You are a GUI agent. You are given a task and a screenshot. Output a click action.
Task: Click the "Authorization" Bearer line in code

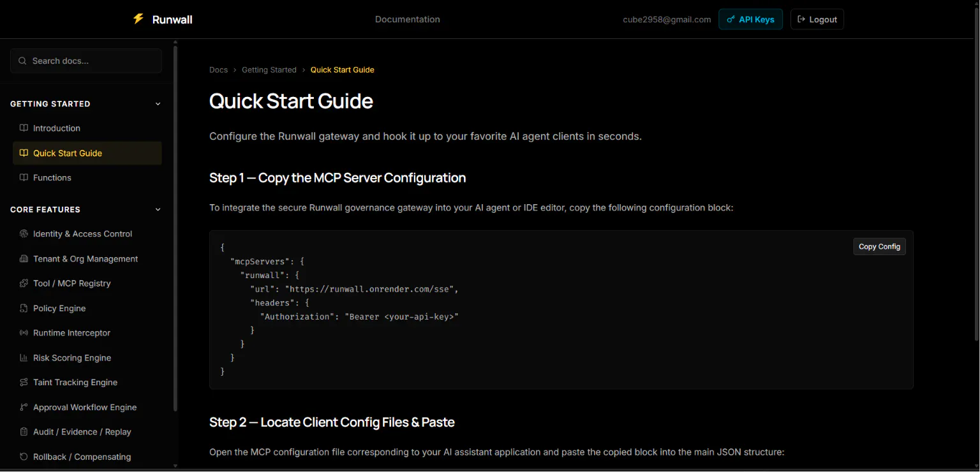[359, 316]
